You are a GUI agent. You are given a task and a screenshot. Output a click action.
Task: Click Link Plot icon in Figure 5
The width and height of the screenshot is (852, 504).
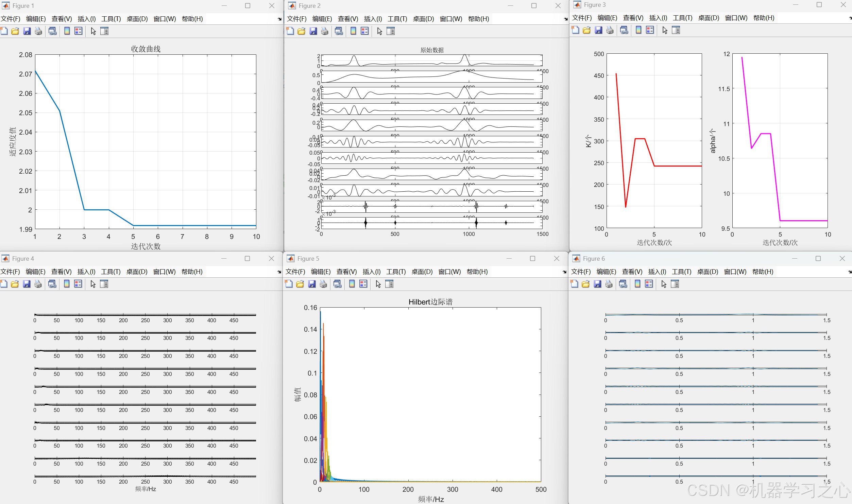pos(337,284)
